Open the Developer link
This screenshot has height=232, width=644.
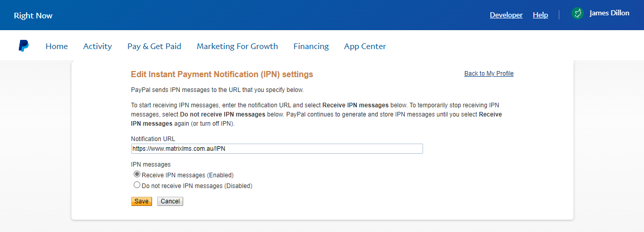(506, 15)
